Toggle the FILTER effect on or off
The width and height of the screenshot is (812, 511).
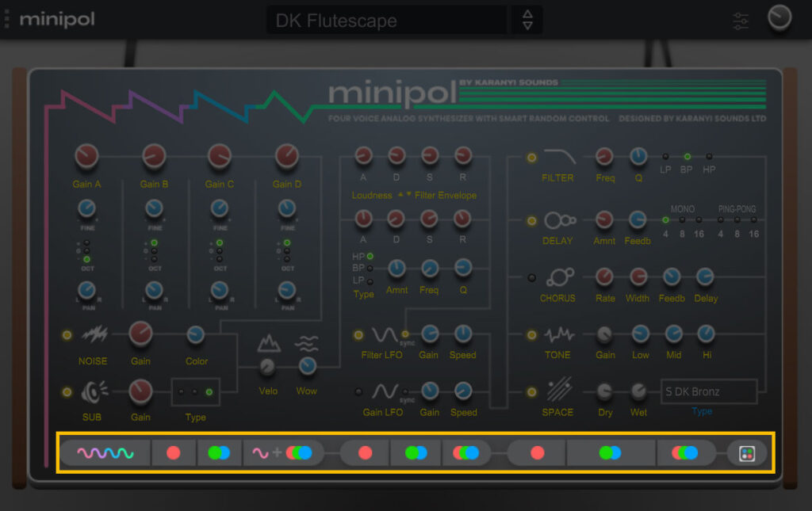coord(531,157)
